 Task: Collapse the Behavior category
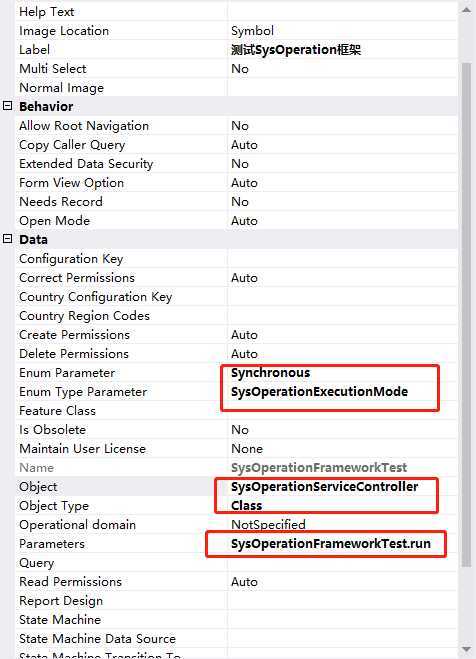[8, 106]
